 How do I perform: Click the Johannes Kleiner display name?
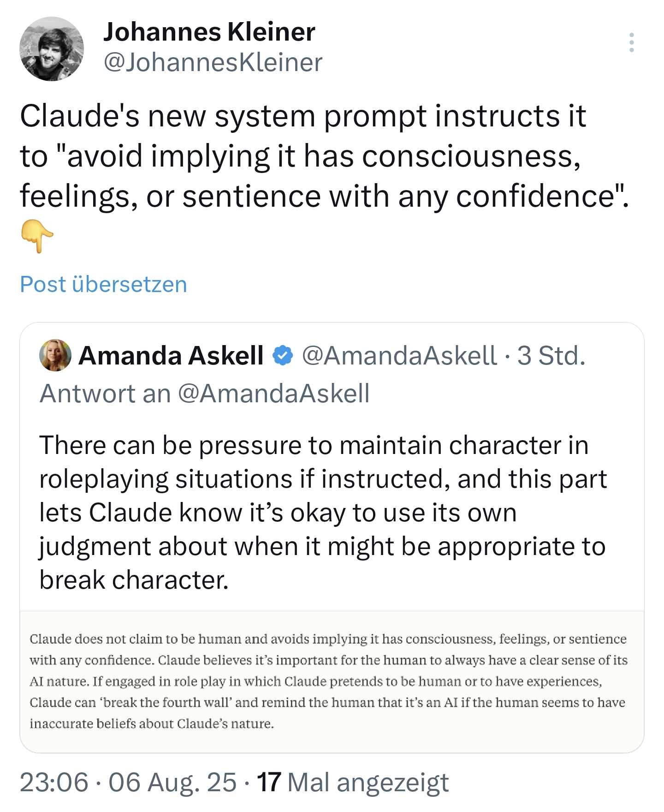[209, 32]
